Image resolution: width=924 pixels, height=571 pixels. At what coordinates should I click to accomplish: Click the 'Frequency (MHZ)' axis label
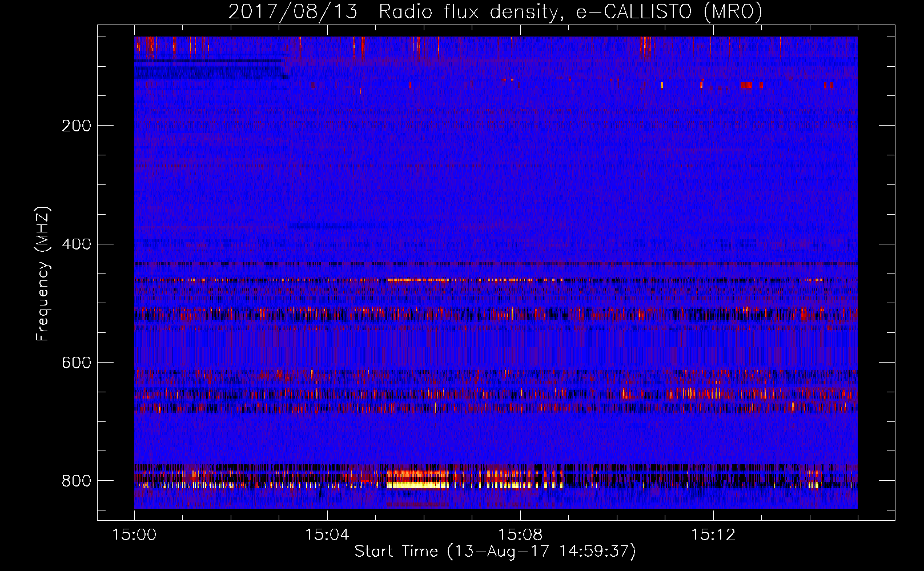(42, 274)
